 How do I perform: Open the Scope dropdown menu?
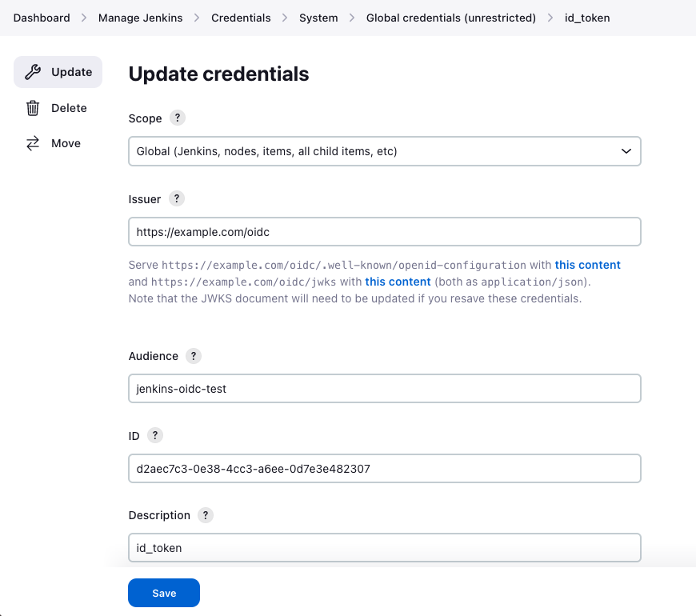[x=384, y=151]
